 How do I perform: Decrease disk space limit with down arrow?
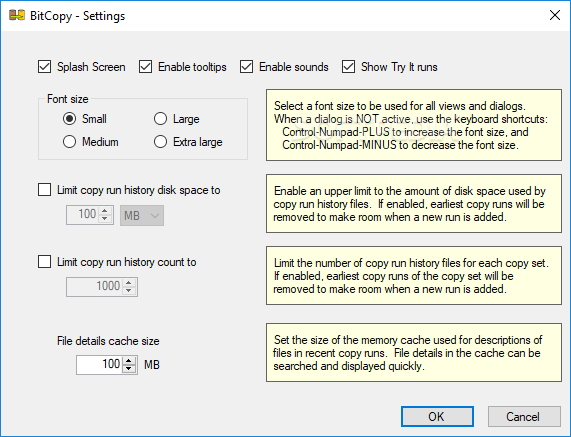coord(105,219)
